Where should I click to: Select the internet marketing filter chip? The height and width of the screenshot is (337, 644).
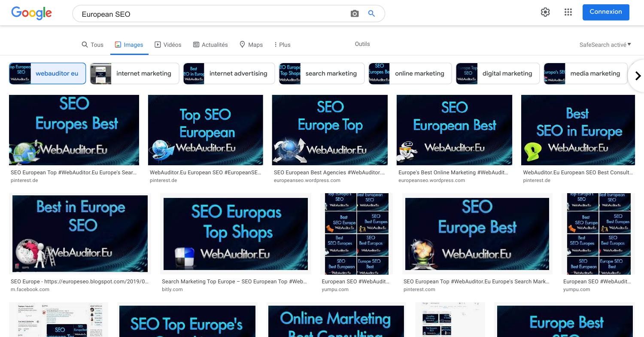click(134, 73)
